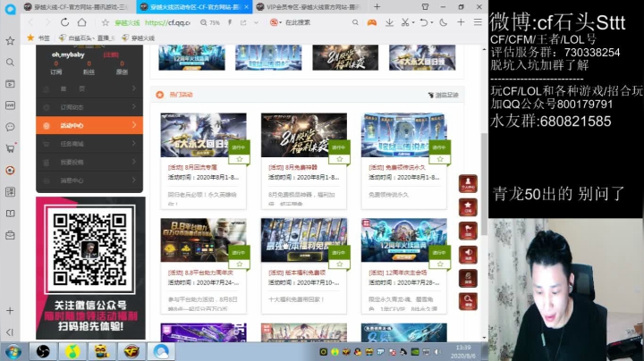Viewport: 644px width, 361px height.
Task: Favorite the 8.8平台助力周年庆 activity star
Action: pos(240,264)
